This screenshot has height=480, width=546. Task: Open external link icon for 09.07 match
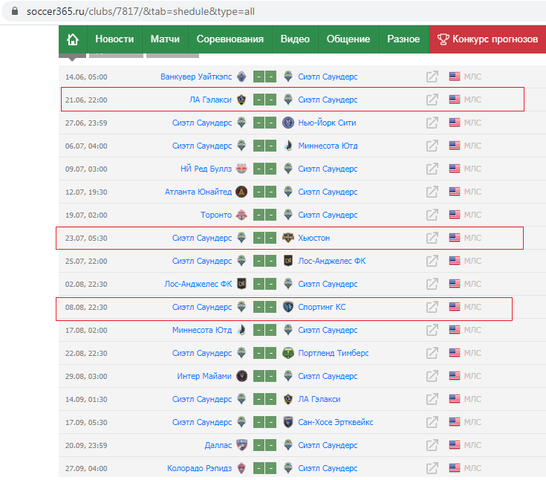[x=432, y=169]
